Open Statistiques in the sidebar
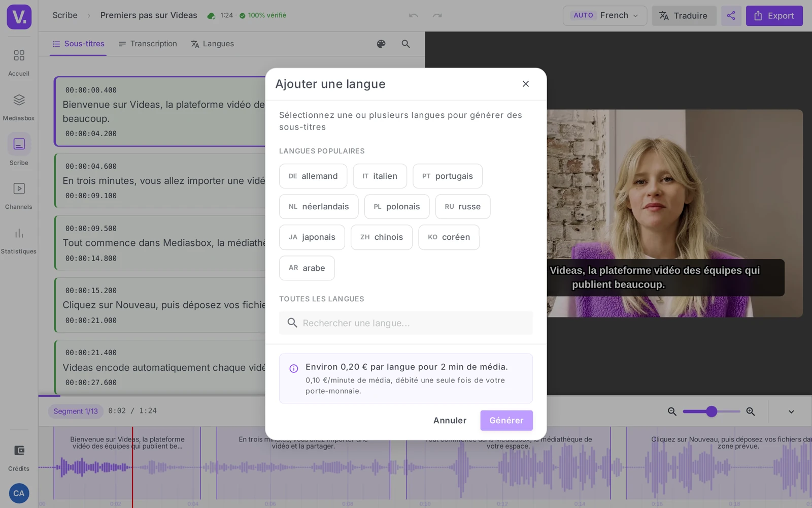The width and height of the screenshot is (812, 508). [x=19, y=240]
